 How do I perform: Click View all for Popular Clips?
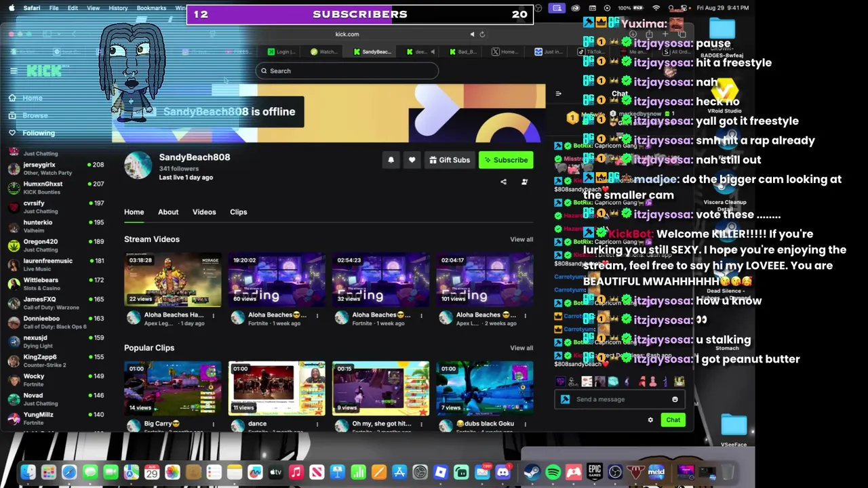(521, 348)
